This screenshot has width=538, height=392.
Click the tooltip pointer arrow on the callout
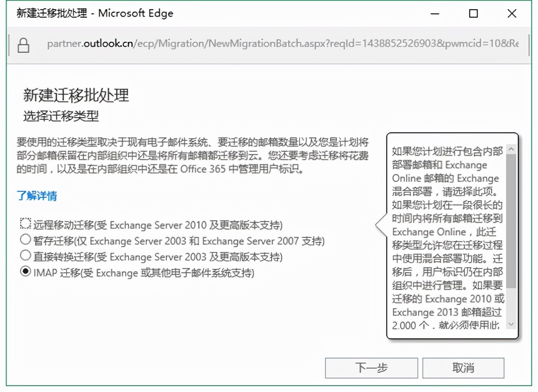tap(383, 225)
